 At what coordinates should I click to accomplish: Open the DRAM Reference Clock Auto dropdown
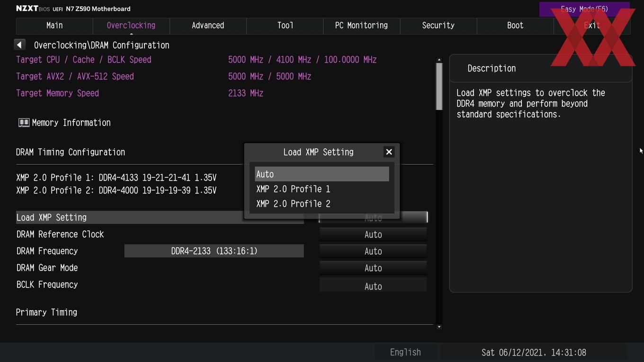pyautogui.click(x=373, y=234)
